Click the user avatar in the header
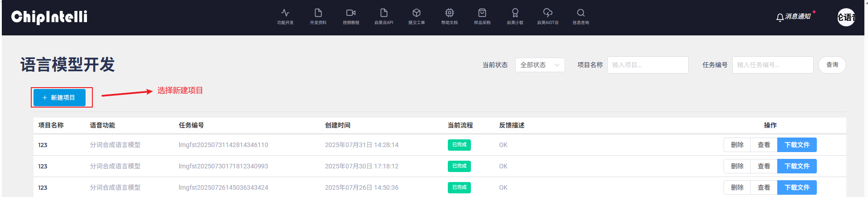 [x=846, y=17]
